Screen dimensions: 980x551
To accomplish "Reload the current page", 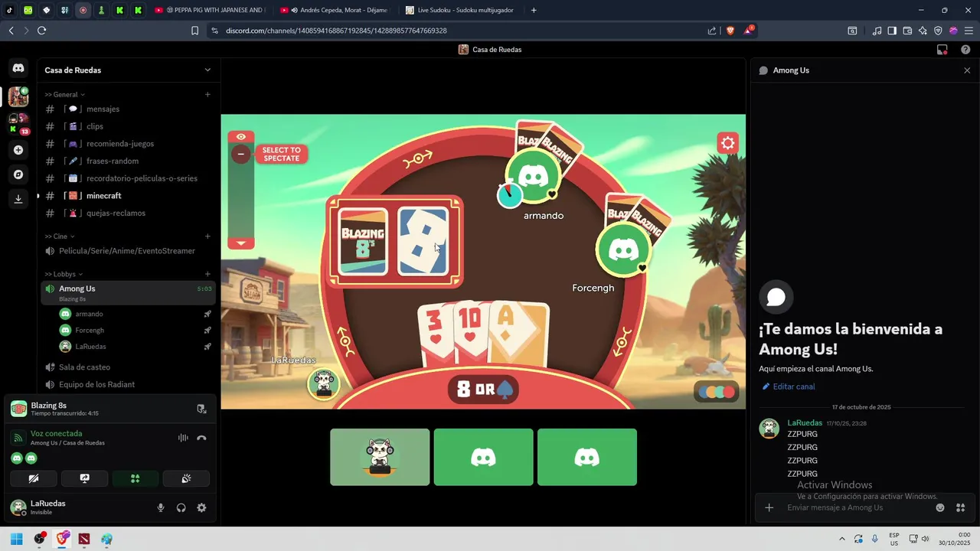I will click(41, 31).
